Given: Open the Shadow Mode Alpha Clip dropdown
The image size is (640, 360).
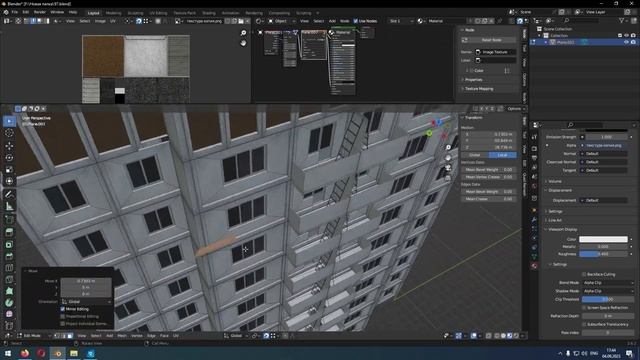Looking at the screenshot, I should pyautogui.click(x=608, y=291).
